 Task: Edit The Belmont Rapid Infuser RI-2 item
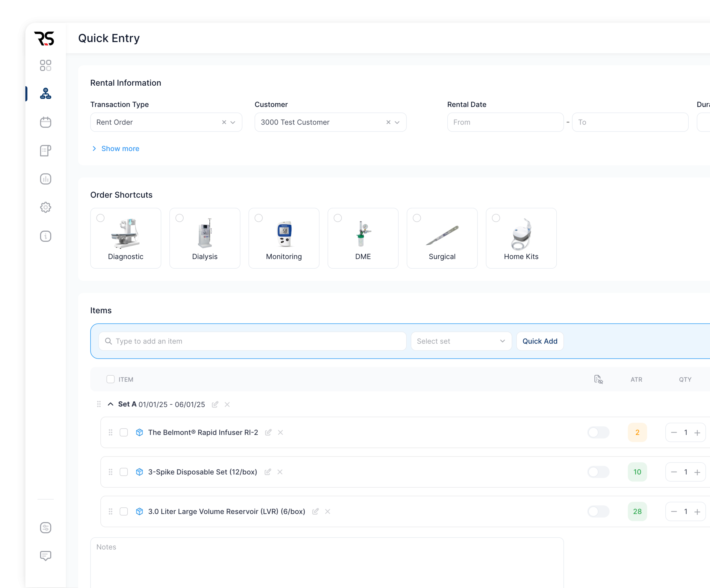(x=268, y=432)
